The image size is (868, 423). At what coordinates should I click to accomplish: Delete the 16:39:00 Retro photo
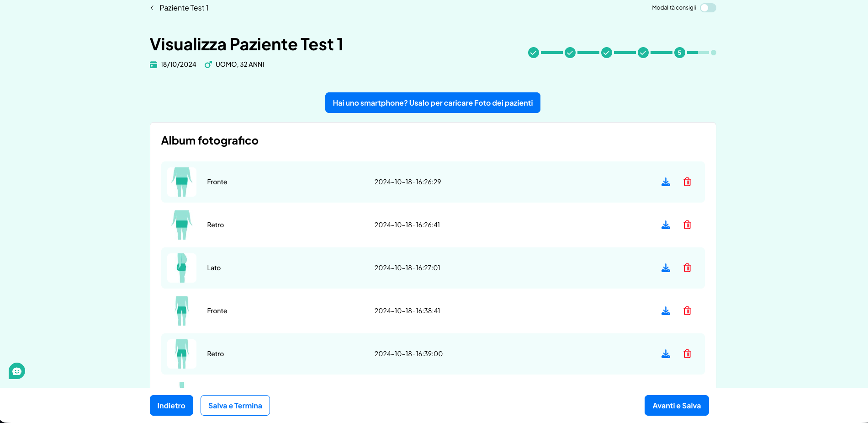tap(687, 354)
